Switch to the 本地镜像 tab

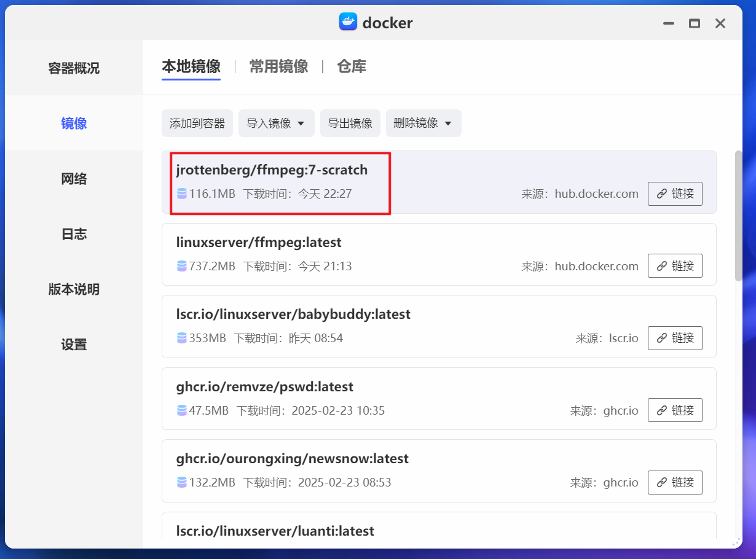tap(191, 66)
